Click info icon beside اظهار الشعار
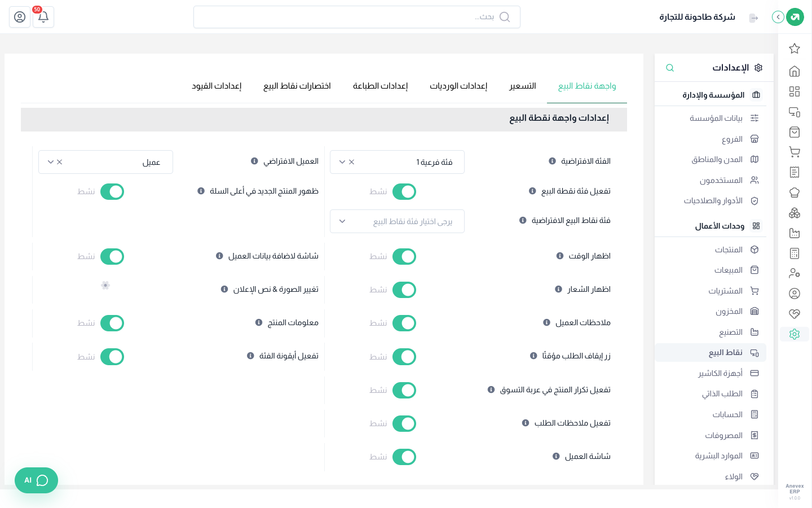The width and height of the screenshot is (812, 508). [558, 289]
